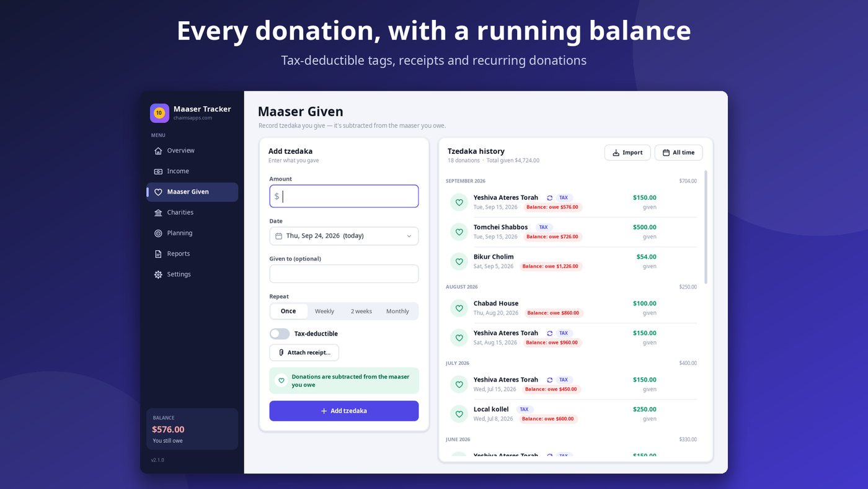Click the document icon beside Reports
The image size is (868, 489).
(158, 254)
